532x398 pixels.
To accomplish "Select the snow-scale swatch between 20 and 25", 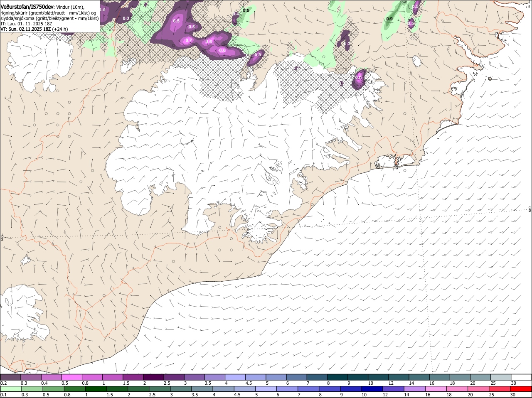I will [x=479, y=377].
